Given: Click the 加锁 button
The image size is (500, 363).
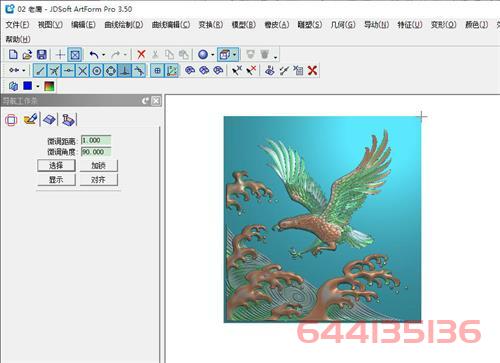Looking at the screenshot, I should (x=98, y=165).
